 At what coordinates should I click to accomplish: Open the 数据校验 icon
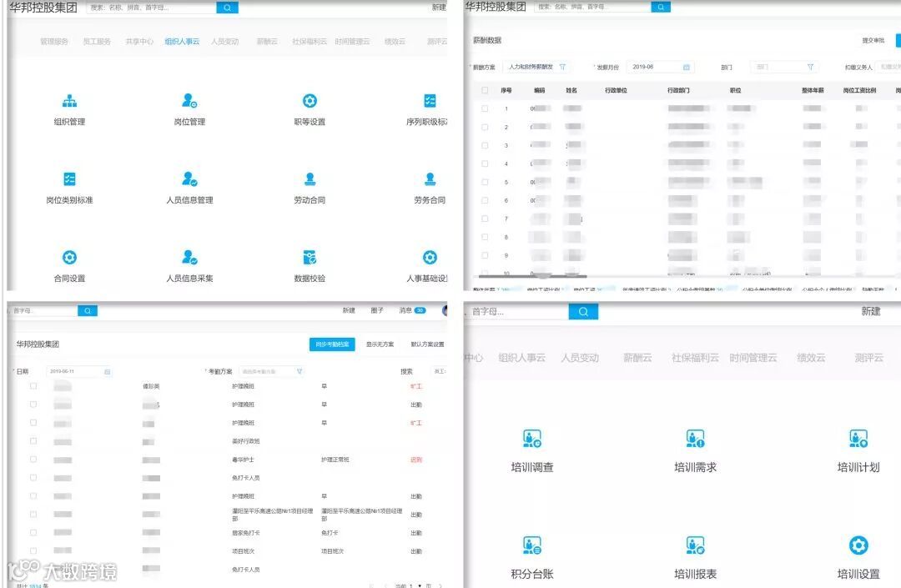[x=310, y=257]
